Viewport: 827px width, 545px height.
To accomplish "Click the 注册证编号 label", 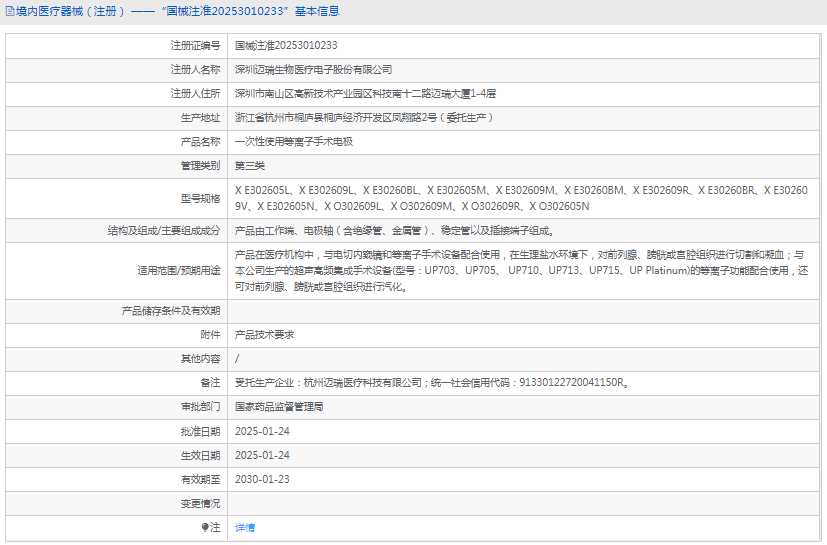I will click(195, 45).
